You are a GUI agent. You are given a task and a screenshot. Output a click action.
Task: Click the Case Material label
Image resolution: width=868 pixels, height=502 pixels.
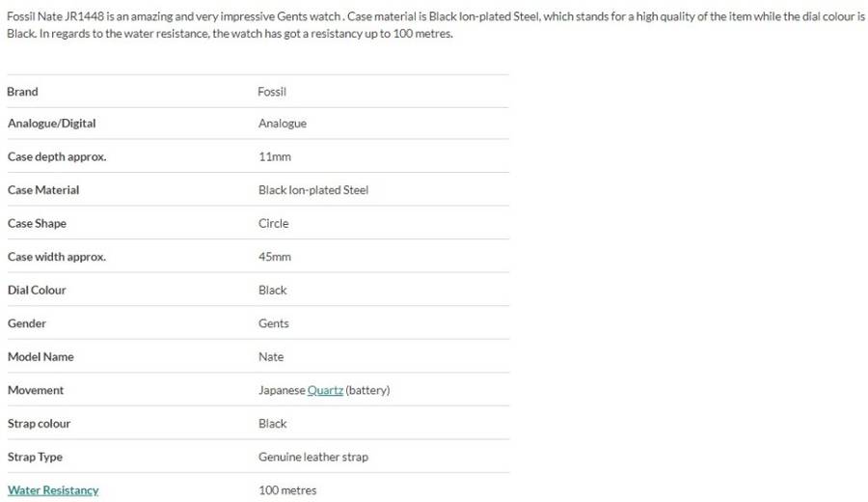[x=43, y=190]
